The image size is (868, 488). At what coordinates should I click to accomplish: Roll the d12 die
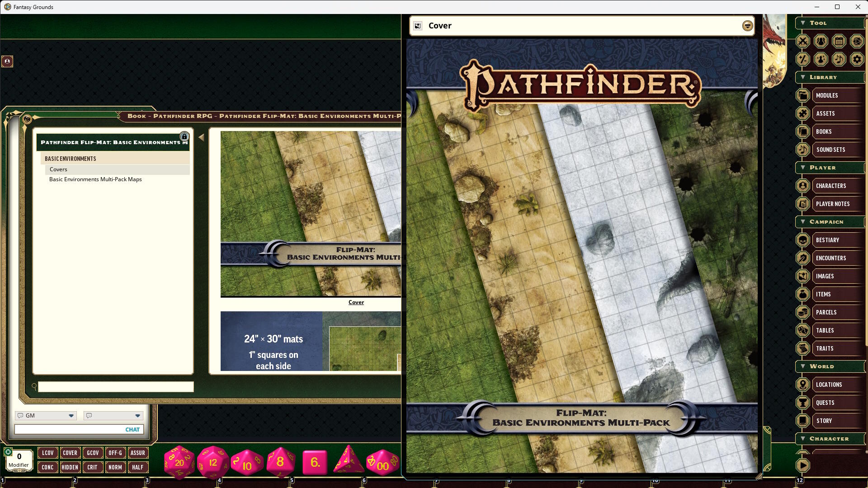coord(213,462)
